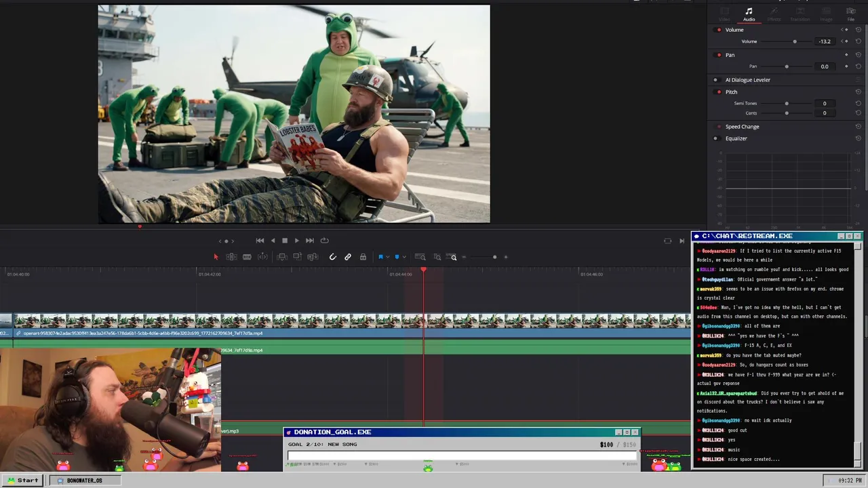
Task: Open the Effects inspector tab
Action: (774, 14)
